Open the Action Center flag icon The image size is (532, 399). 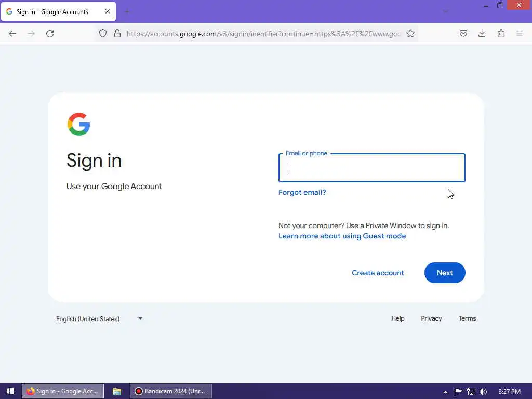(x=458, y=392)
